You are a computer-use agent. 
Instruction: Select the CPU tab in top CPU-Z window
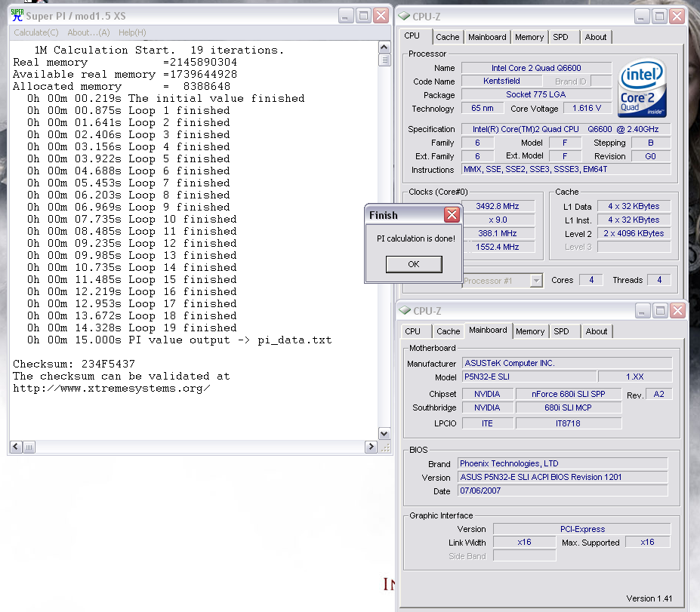(412, 35)
